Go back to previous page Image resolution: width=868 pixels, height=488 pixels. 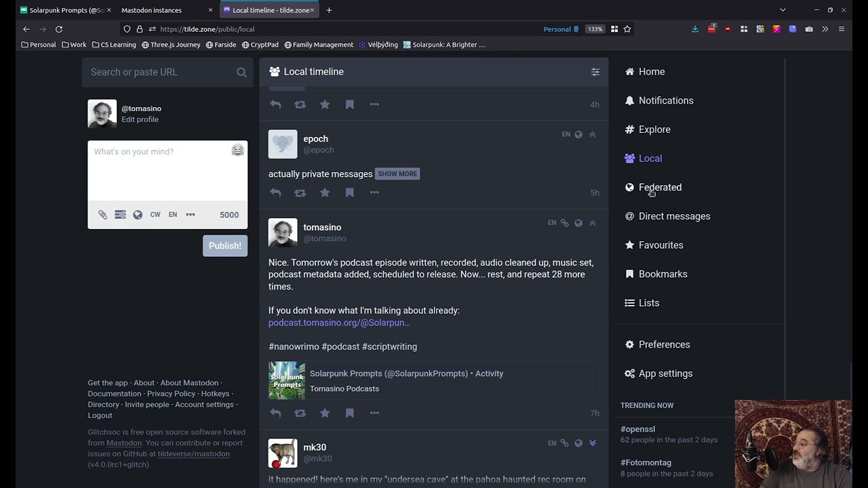pos(26,29)
